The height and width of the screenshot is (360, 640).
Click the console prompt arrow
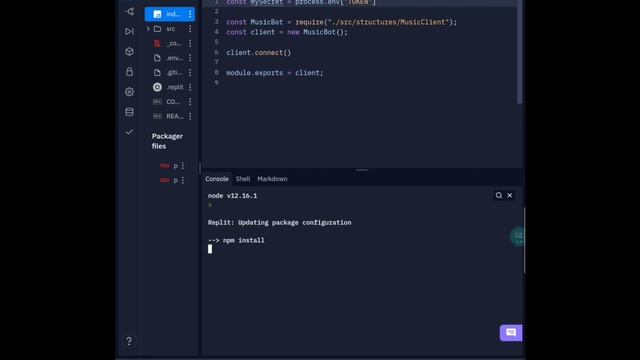(210, 205)
